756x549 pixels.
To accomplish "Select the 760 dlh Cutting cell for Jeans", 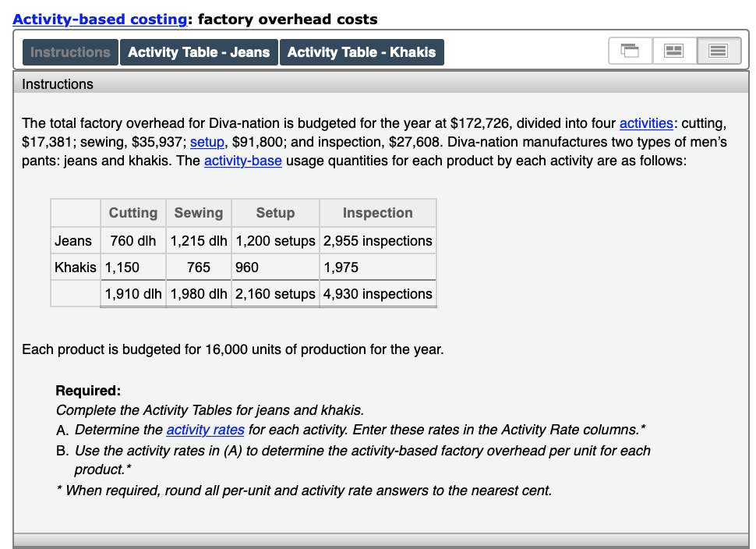I will [132, 240].
